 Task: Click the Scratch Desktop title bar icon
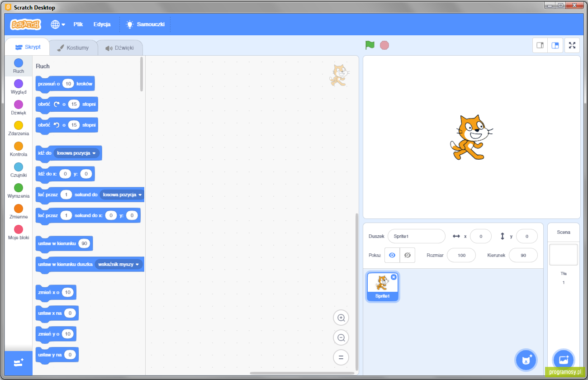pyautogui.click(x=9, y=8)
